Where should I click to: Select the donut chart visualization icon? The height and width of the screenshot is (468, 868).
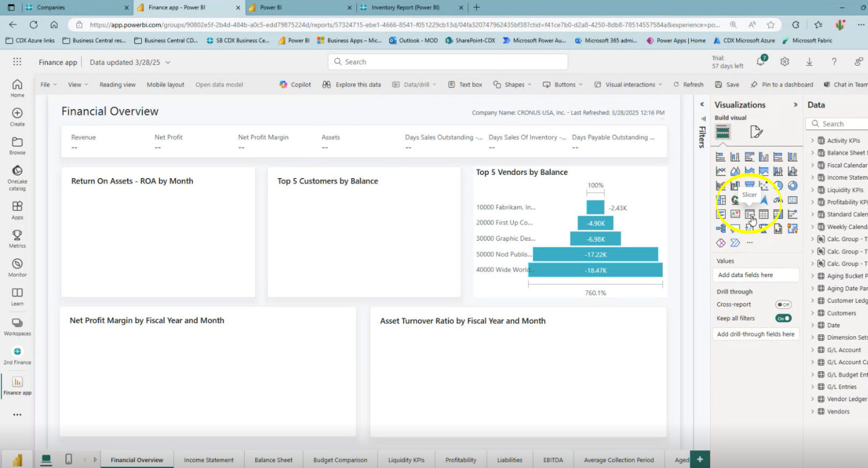[x=793, y=186]
